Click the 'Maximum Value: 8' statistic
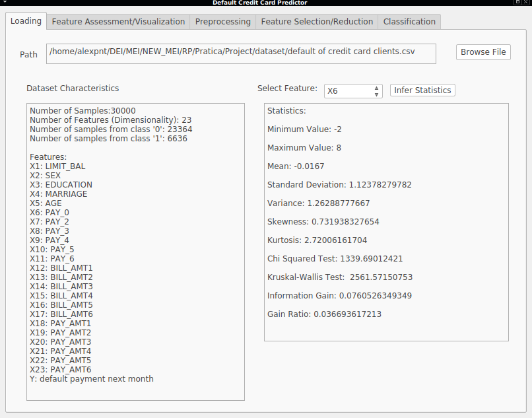 click(304, 148)
